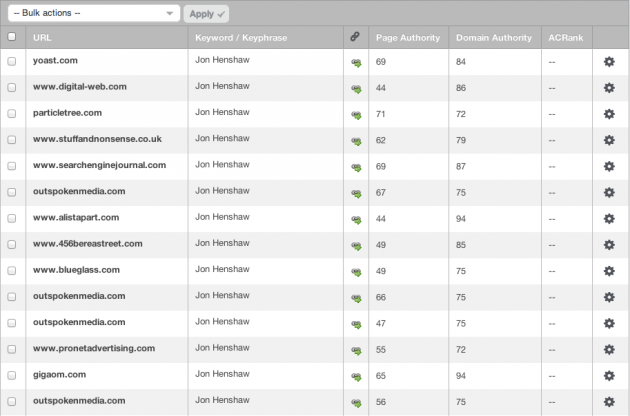Image resolution: width=630 pixels, height=416 pixels.
Task: Check the box for www.456bereastreet.com
Action: click(12, 244)
